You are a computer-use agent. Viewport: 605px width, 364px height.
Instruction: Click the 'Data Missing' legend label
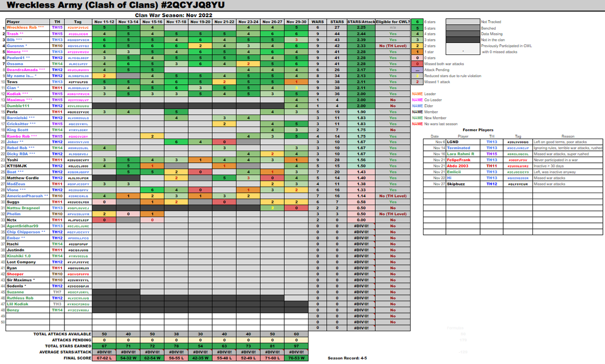pyautogui.click(x=491, y=34)
